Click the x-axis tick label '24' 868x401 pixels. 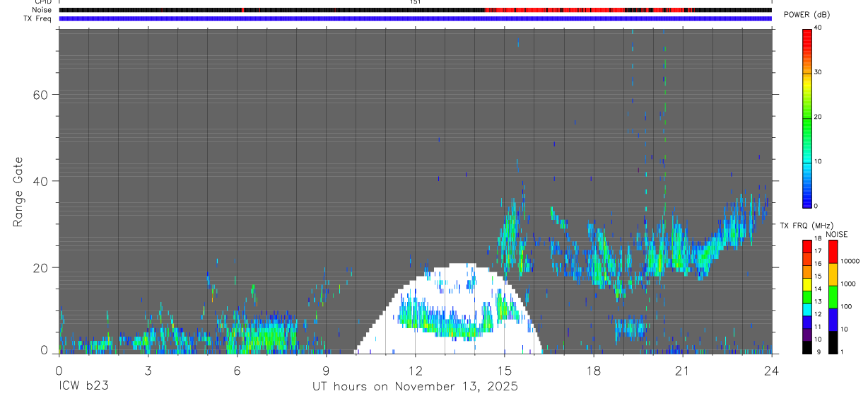point(772,370)
